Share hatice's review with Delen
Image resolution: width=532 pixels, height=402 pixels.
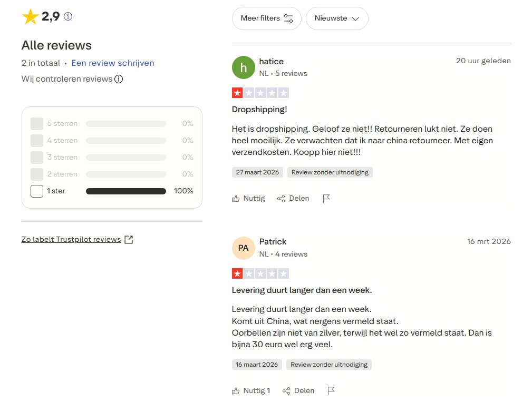click(x=293, y=199)
